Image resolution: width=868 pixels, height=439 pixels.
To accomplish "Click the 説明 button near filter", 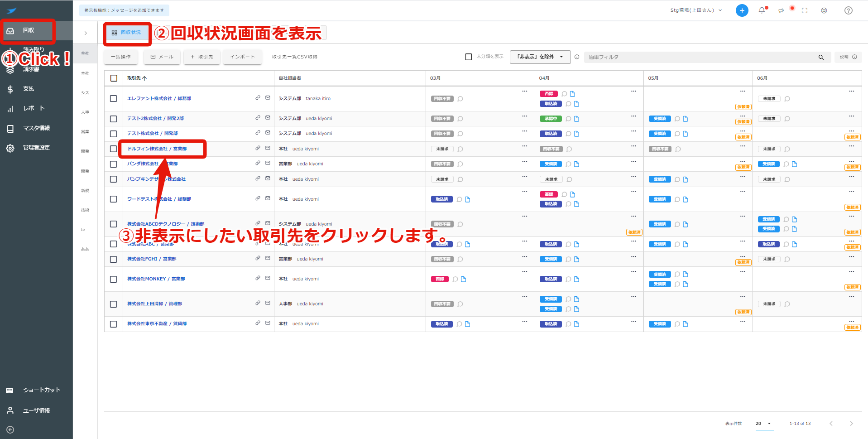I will (x=848, y=57).
